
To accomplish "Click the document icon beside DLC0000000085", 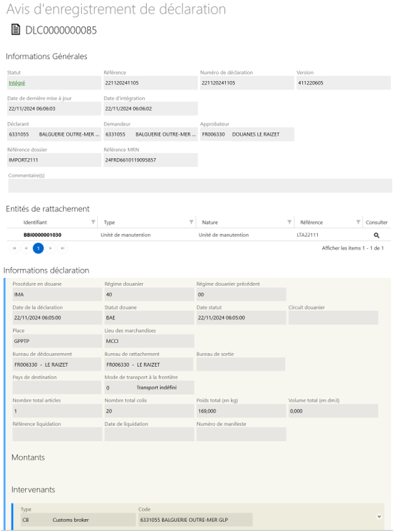I will pos(16,30).
